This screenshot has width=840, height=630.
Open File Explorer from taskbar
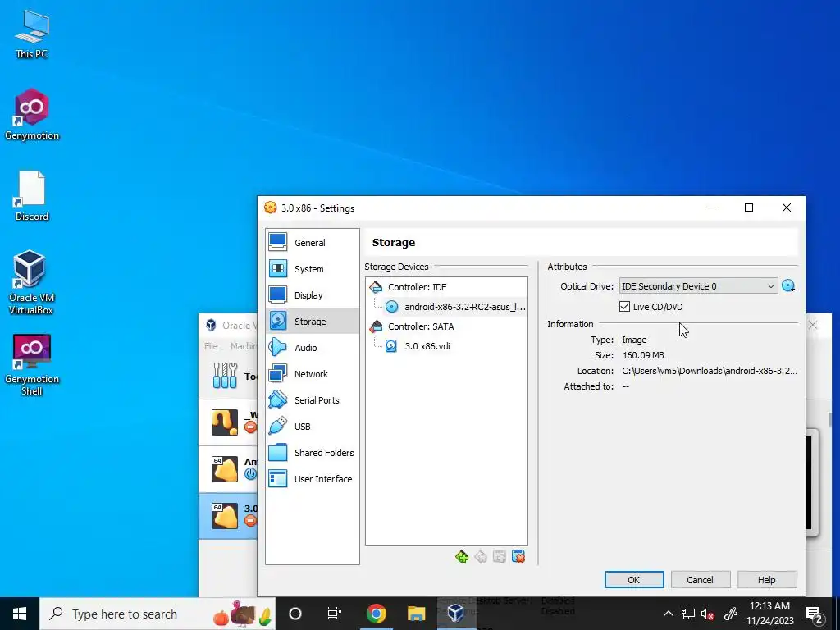416,614
